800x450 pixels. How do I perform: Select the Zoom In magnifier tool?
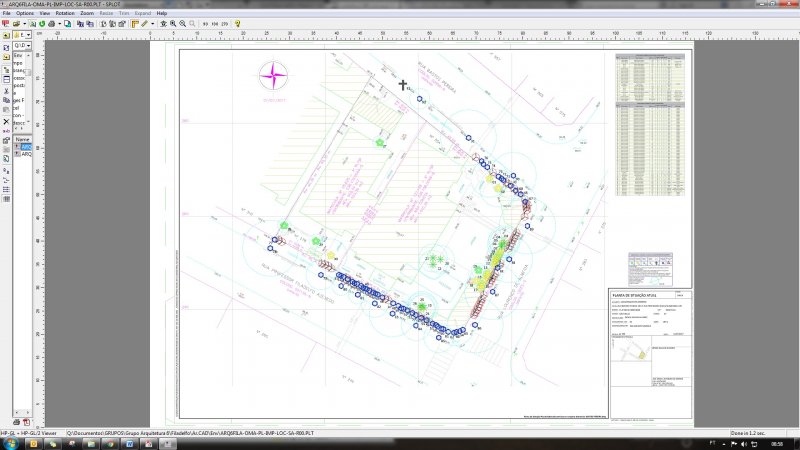(x=172, y=22)
